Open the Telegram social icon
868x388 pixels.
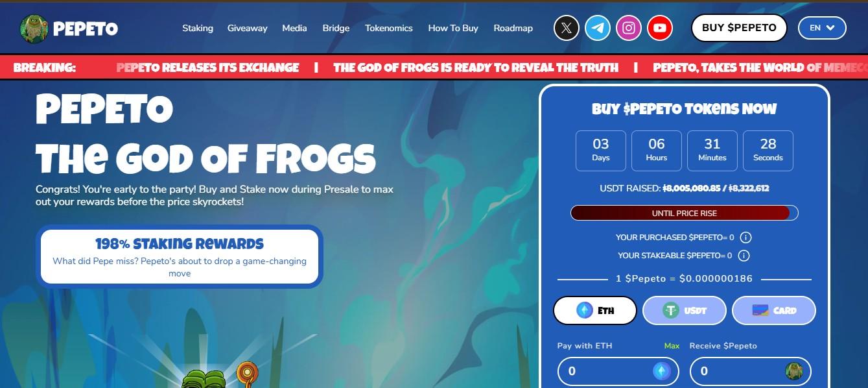click(x=598, y=28)
